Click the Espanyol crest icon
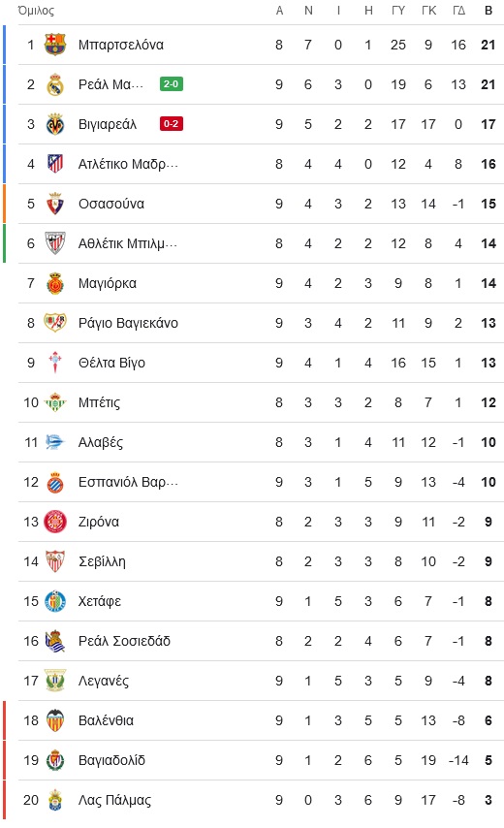504x828 pixels. 55,482
